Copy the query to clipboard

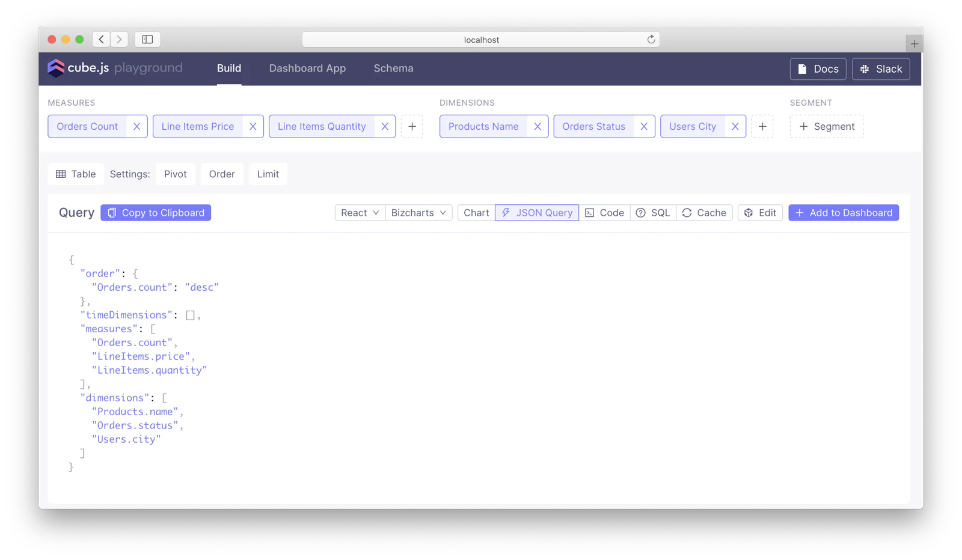(x=156, y=213)
